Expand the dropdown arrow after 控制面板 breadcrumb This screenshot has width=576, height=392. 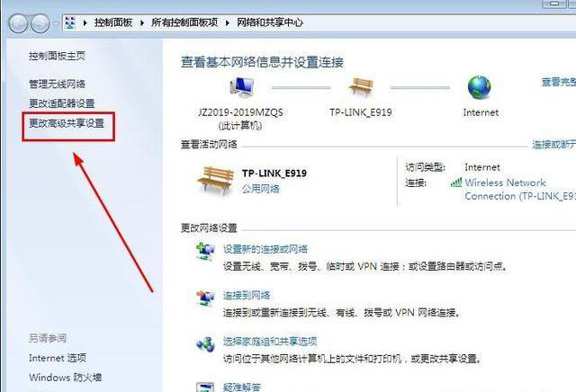[x=142, y=23]
